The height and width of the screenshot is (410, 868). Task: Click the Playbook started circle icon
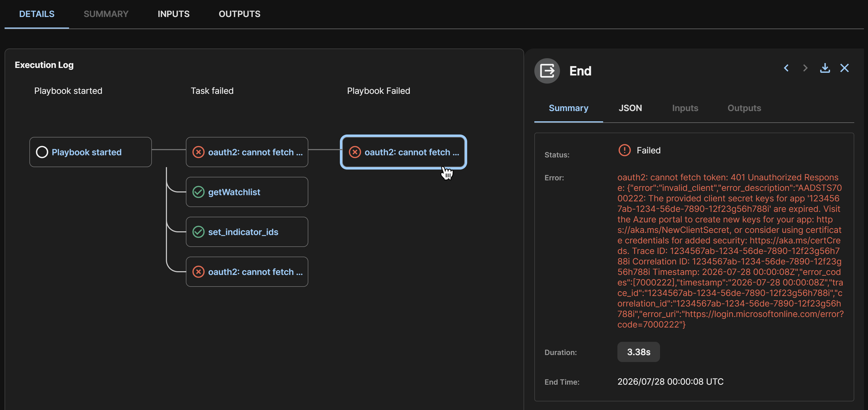click(42, 152)
